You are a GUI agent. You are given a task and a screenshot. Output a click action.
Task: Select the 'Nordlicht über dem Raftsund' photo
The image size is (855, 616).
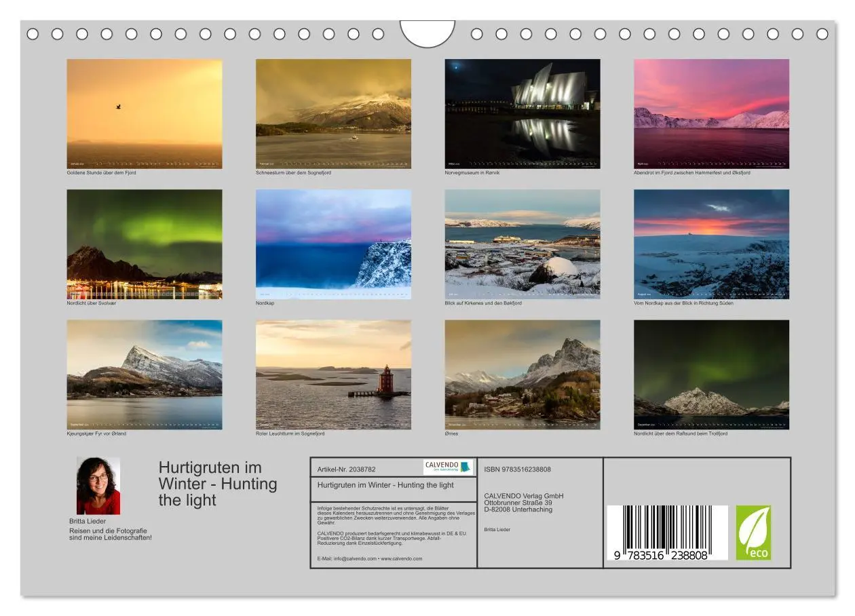[712, 374]
